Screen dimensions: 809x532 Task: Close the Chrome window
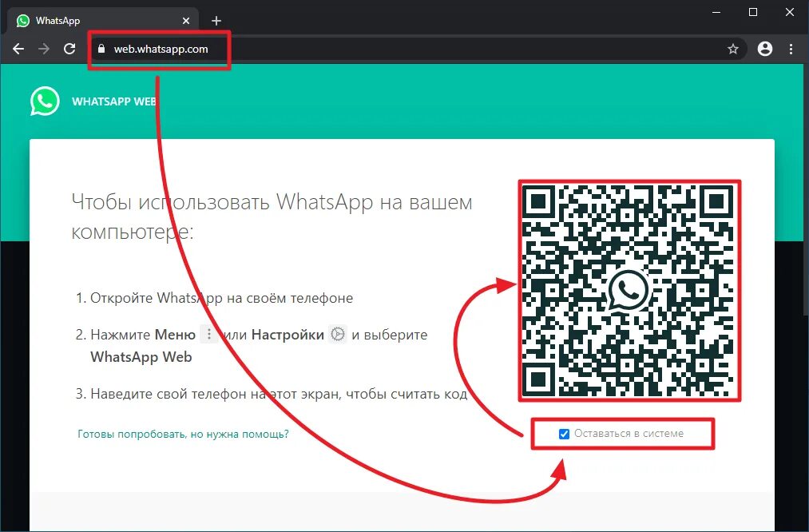(x=790, y=13)
